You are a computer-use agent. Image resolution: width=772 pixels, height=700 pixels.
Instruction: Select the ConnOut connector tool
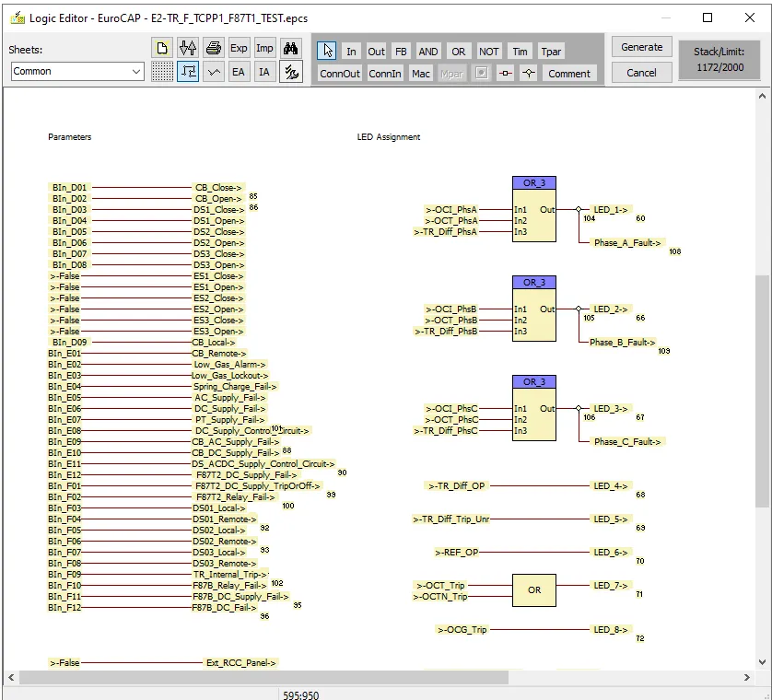point(340,74)
